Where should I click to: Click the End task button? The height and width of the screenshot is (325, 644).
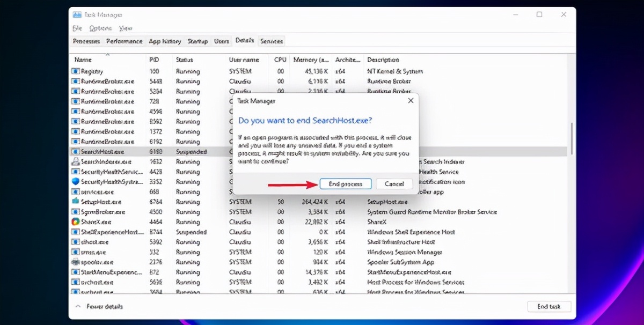click(x=549, y=306)
